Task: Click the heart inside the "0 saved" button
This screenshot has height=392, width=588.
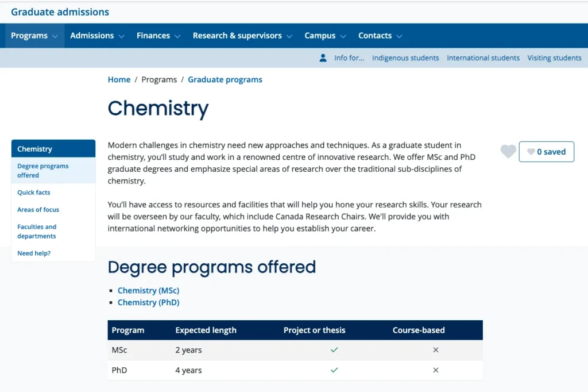Action: coord(532,152)
